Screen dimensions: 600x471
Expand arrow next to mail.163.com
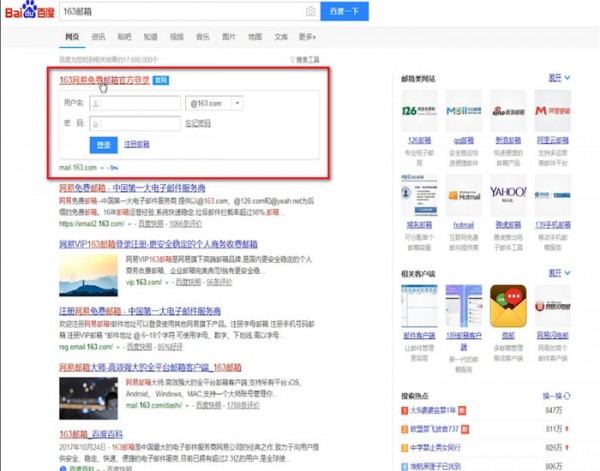click(102, 168)
